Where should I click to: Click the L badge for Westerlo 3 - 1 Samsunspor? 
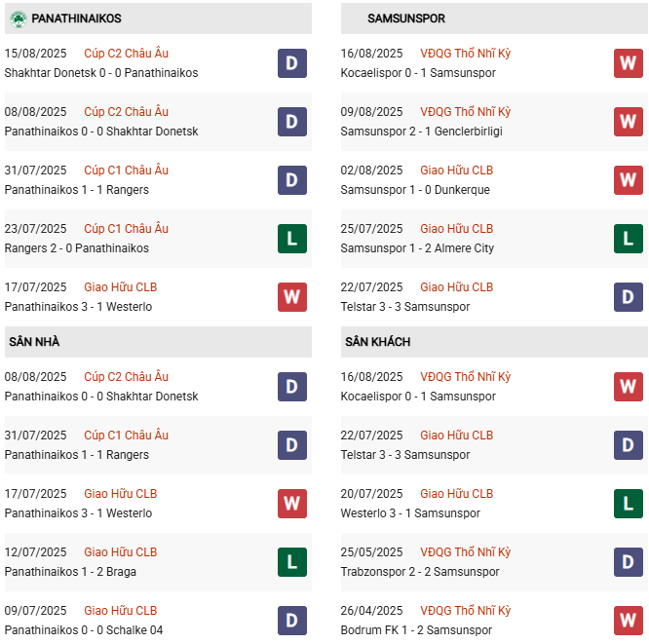628,504
